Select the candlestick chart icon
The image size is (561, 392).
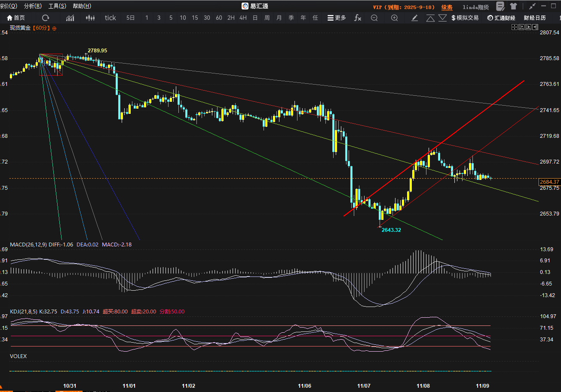[90, 18]
